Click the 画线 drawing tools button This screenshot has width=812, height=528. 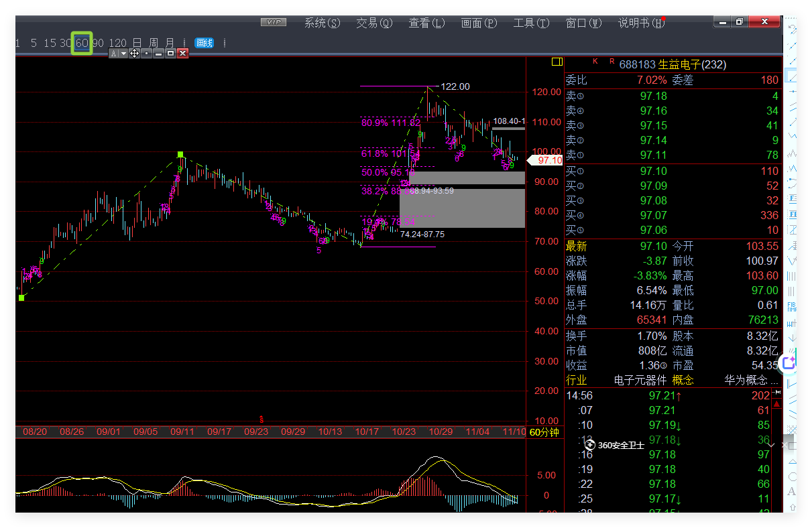click(x=204, y=43)
